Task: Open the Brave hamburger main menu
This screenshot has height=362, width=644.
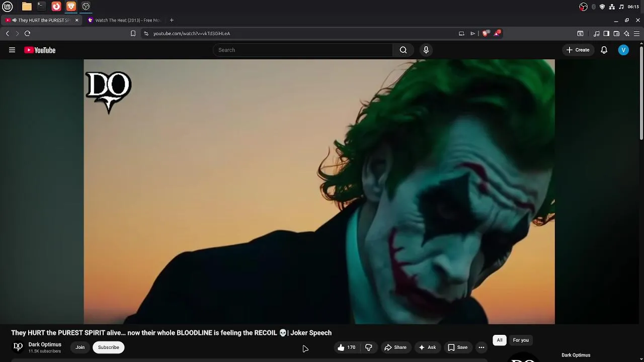Action: (x=636, y=34)
